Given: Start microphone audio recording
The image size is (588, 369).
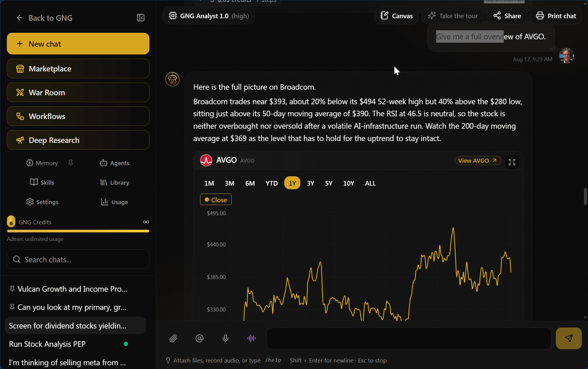Looking at the screenshot, I should pyautogui.click(x=225, y=338).
